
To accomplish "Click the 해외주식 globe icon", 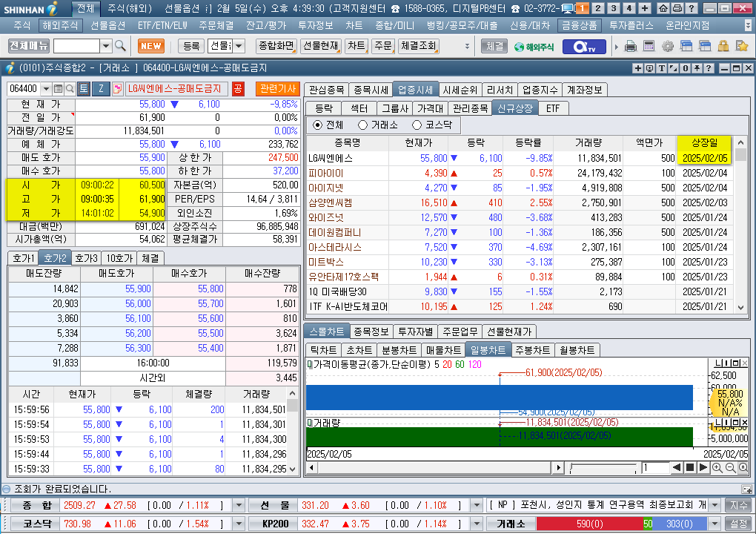I will click(x=534, y=46).
